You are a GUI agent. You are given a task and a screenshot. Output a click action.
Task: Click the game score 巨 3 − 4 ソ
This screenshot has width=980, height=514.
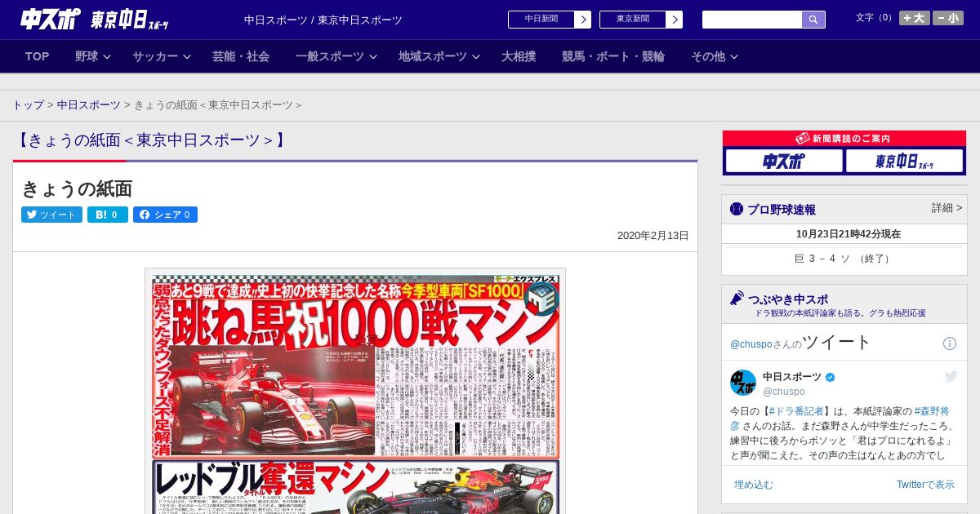(844, 259)
